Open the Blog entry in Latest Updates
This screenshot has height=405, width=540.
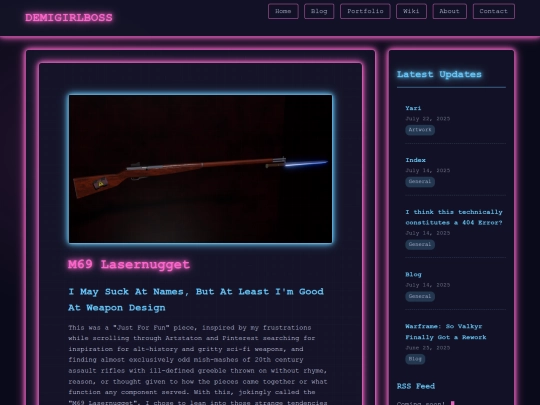pyautogui.click(x=413, y=274)
